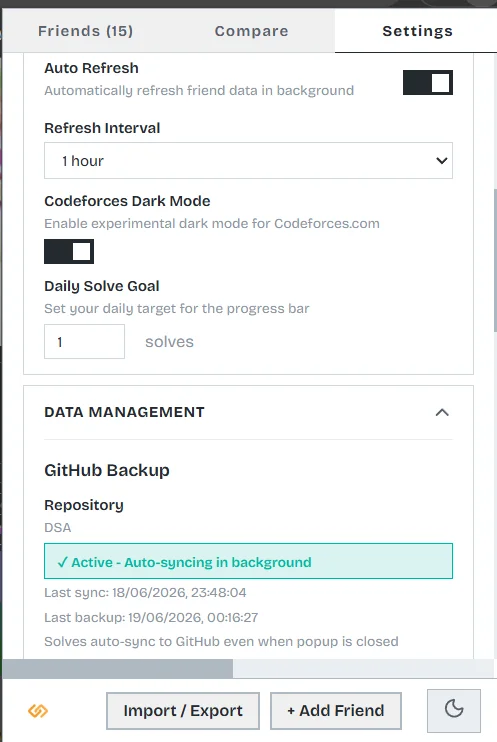Screen dimensions: 497x742
Task: Switch to the Compare tab
Action: (x=251, y=31)
